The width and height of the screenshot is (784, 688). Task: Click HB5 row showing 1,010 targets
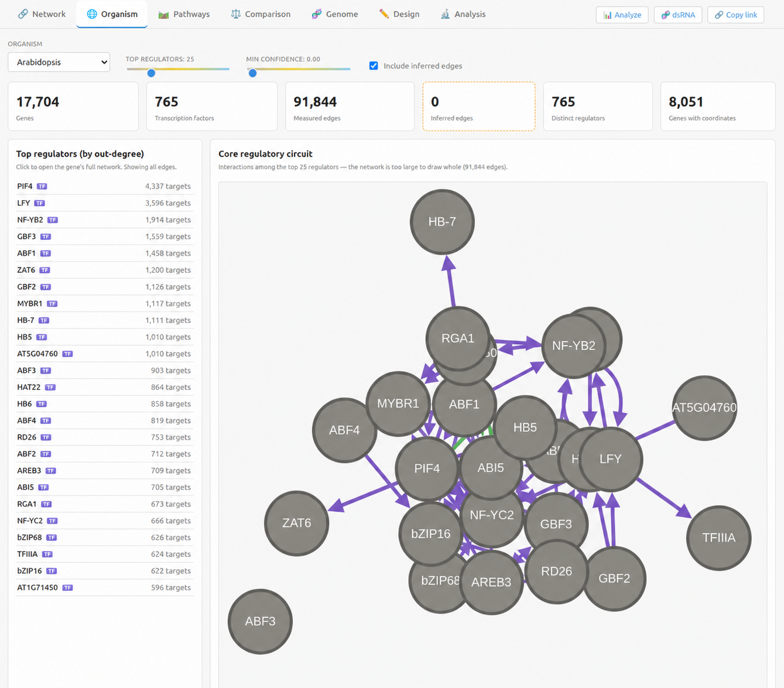tap(104, 337)
